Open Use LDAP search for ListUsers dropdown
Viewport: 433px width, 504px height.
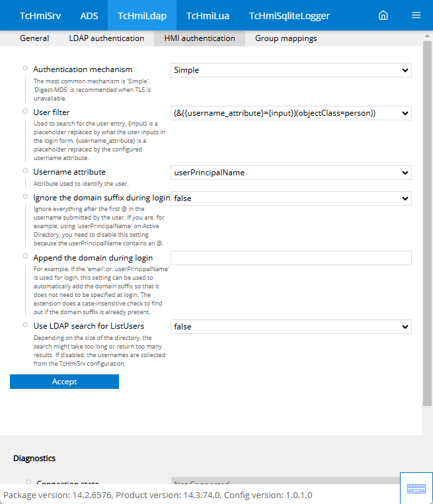pyautogui.click(x=291, y=327)
